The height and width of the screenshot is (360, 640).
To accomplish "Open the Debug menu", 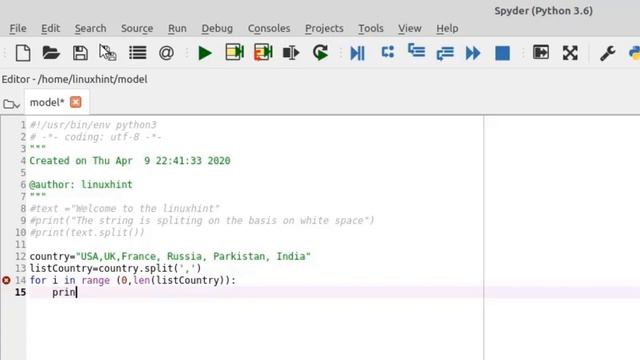I will click(x=217, y=28).
